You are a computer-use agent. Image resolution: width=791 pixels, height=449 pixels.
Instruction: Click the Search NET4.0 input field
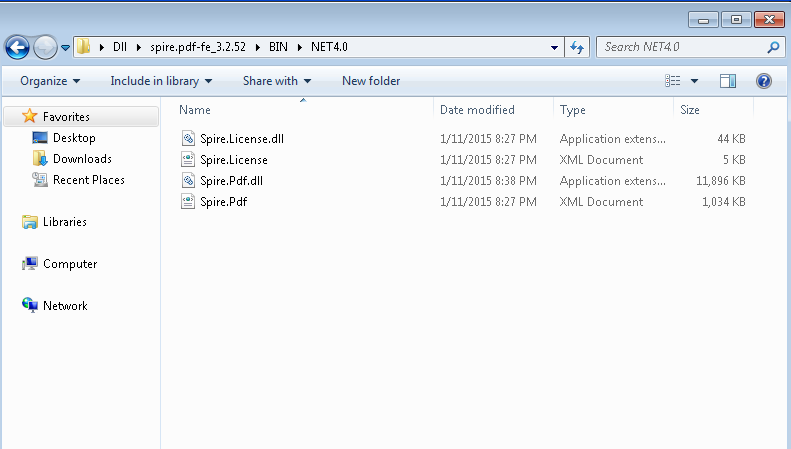tap(680, 47)
